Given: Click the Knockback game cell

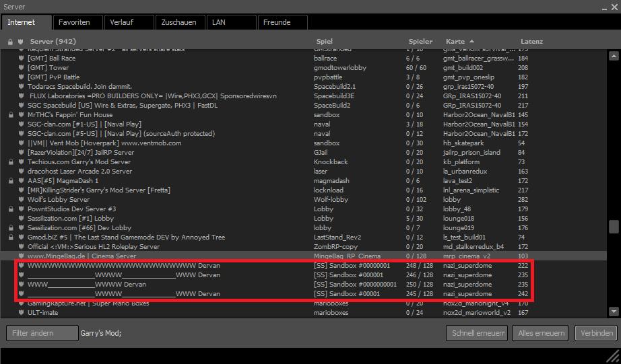Looking at the screenshot, I should [331, 162].
